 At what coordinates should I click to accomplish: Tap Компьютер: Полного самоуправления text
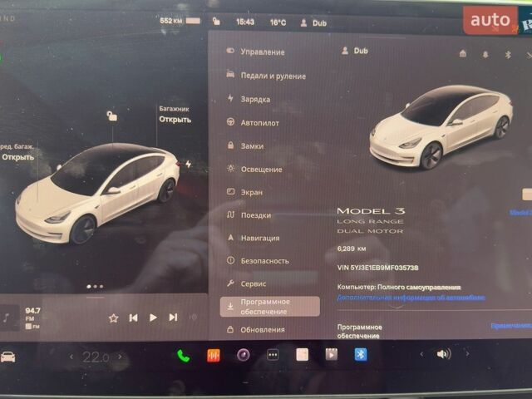click(x=399, y=288)
